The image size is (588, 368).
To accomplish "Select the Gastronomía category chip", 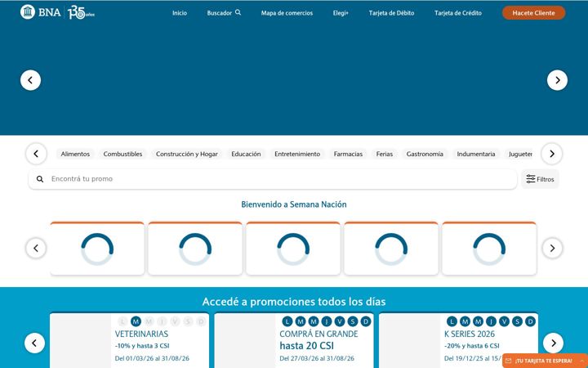I will [x=425, y=154].
